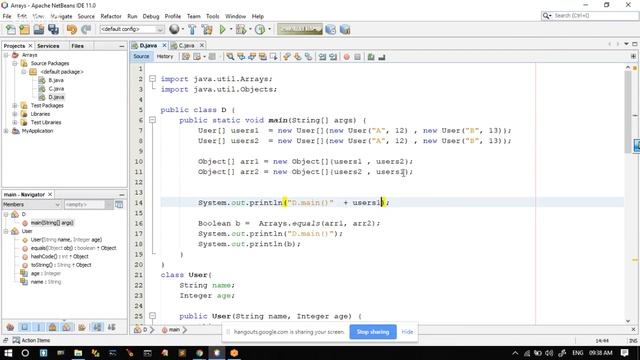Image resolution: width=640 pixels, height=360 pixels.
Task: Open the Source menu
Action: (86, 16)
